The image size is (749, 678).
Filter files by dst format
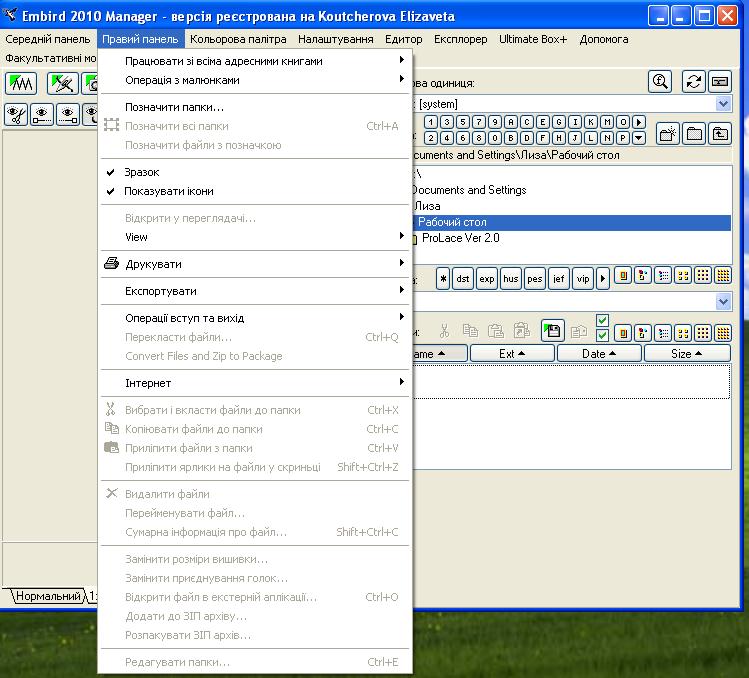(463, 279)
